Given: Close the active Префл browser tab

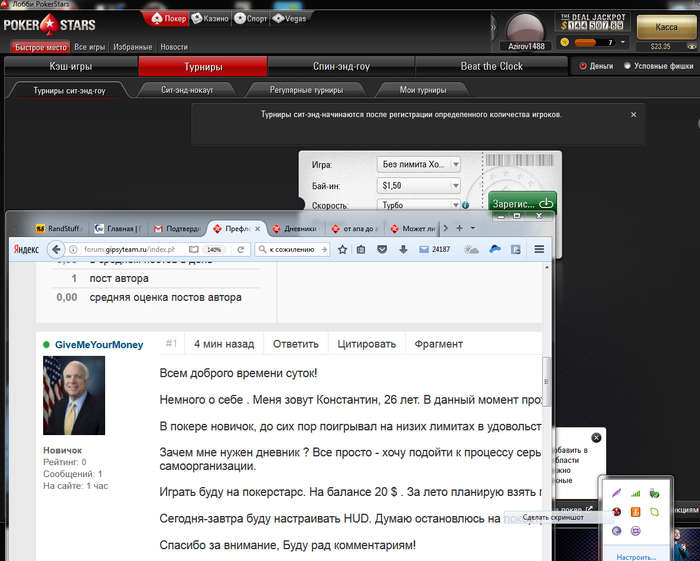Looking at the screenshot, I should coord(258,229).
